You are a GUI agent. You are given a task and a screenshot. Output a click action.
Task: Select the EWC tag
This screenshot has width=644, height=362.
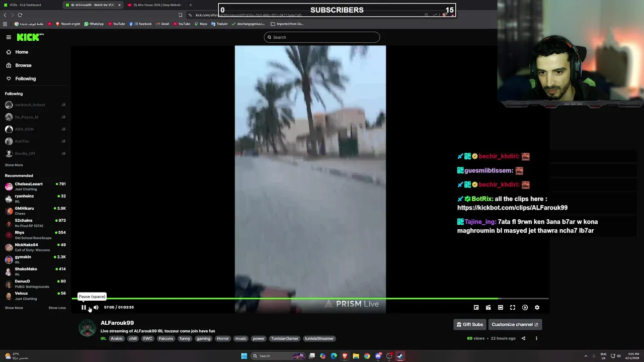[147, 338]
